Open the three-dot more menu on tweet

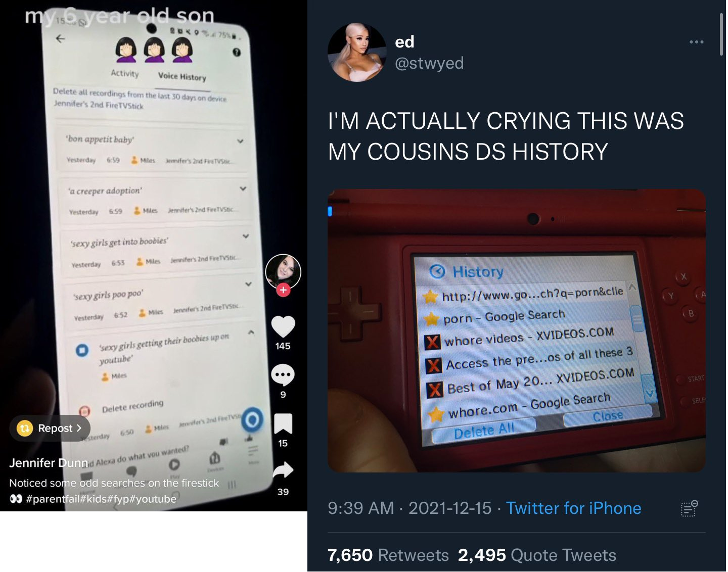tap(697, 42)
